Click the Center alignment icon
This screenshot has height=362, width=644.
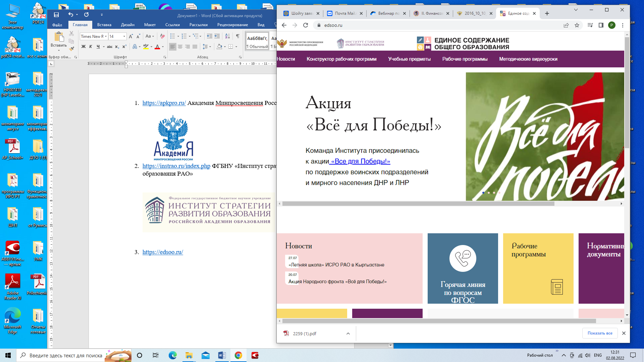[180, 47]
